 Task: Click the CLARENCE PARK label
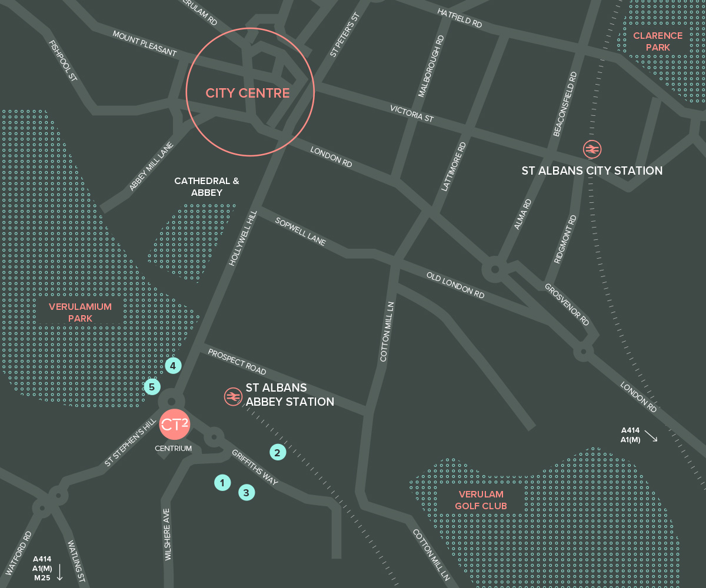click(x=658, y=41)
